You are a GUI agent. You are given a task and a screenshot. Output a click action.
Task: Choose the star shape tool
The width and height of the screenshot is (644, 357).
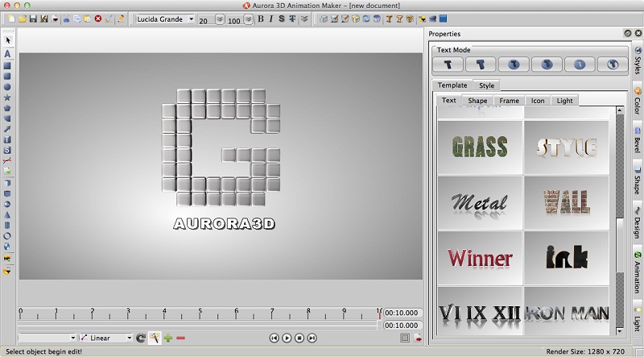(7, 98)
